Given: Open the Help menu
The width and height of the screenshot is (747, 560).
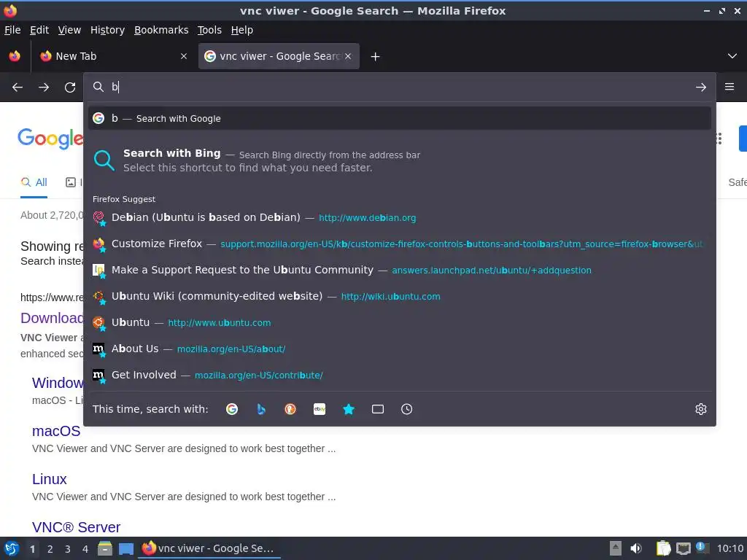Looking at the screenshot, I should point(241,30).
